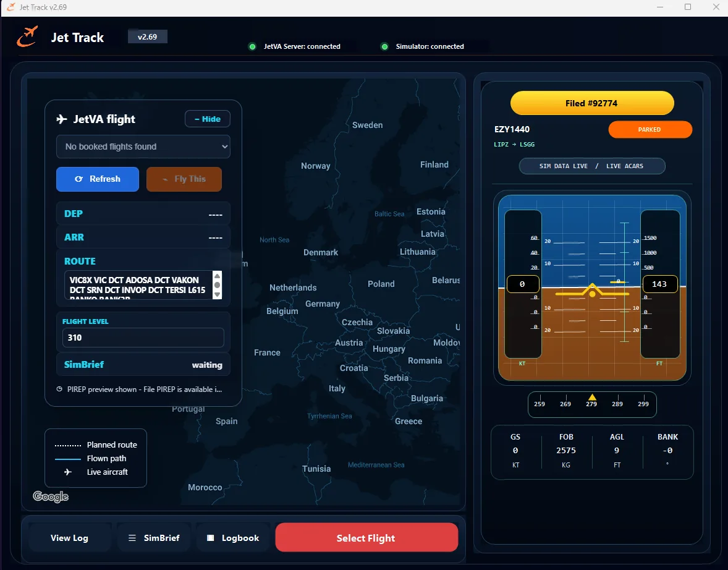Click Sweden label on the map
Viewport: 728px width, 570px height.
pyautogui.click(x=368, y=125)
